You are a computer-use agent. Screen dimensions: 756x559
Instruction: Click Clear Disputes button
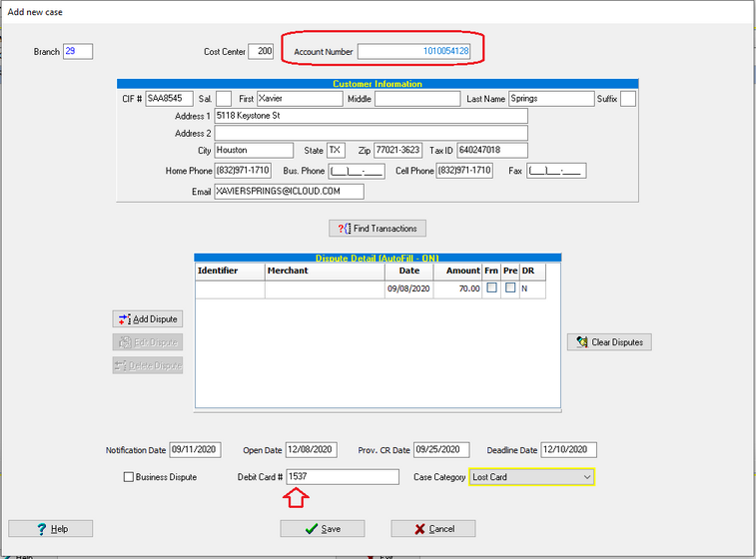[x=608, y=342]
